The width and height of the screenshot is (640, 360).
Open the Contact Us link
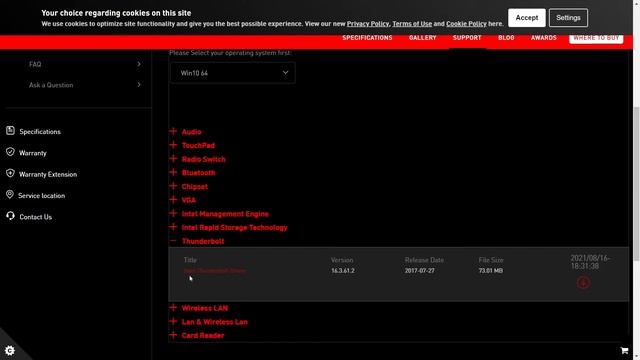(x=36, y=217)
